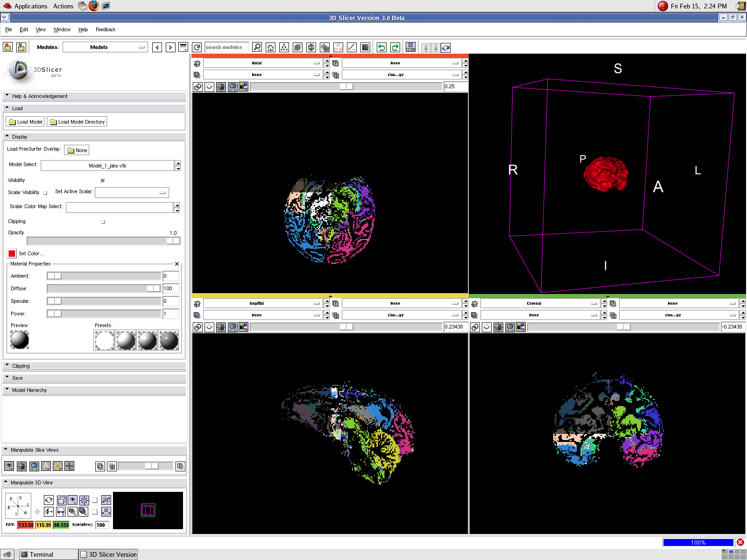Click the stereo red-blue glasses icon
Viewport: 747px width, 560px height.
click(x=61, y=511)
